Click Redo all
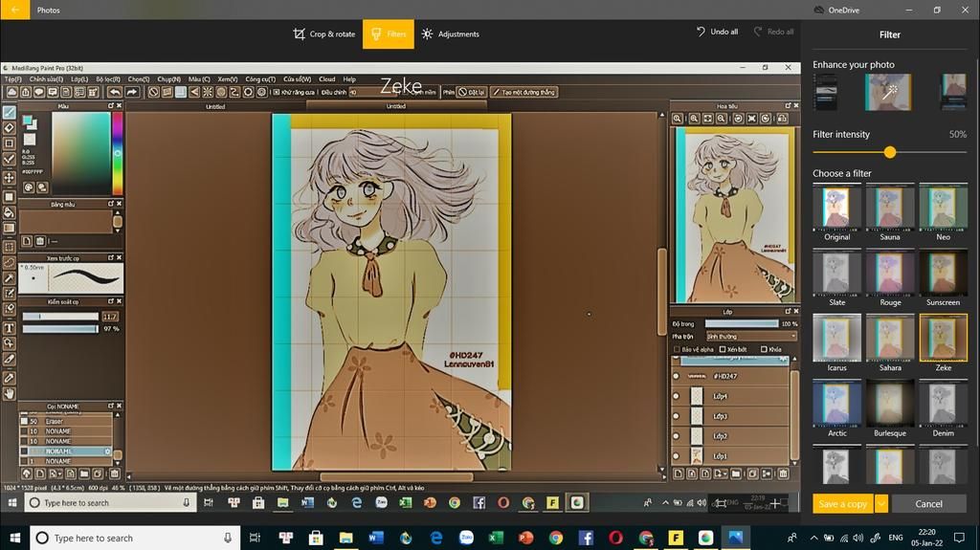This screenshot has height=550, width=980. pyautogui.click(x=773, y=32)
